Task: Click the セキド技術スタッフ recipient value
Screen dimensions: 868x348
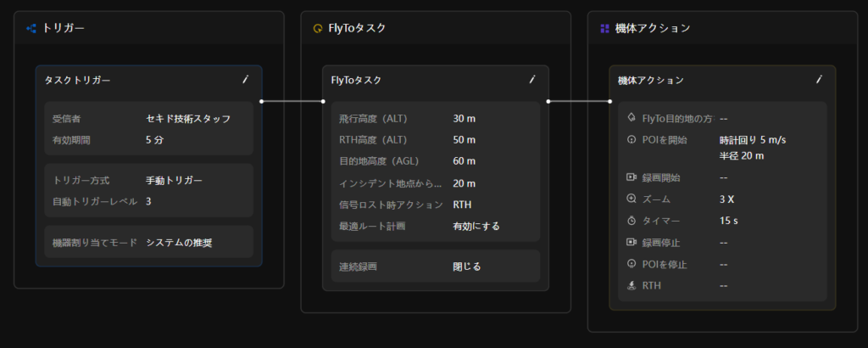Action: coord(188,118)
